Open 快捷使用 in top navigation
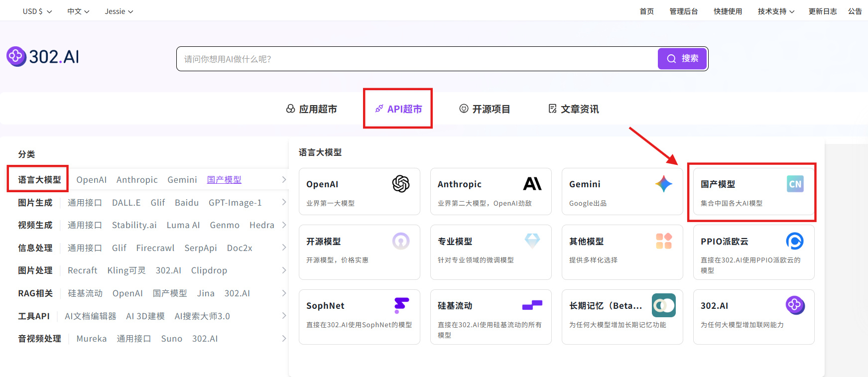 (x=728, y=11)
